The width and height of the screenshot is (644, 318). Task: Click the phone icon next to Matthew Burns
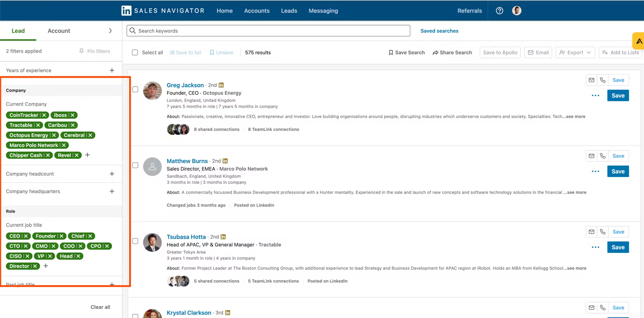click(x=602, y=156)
